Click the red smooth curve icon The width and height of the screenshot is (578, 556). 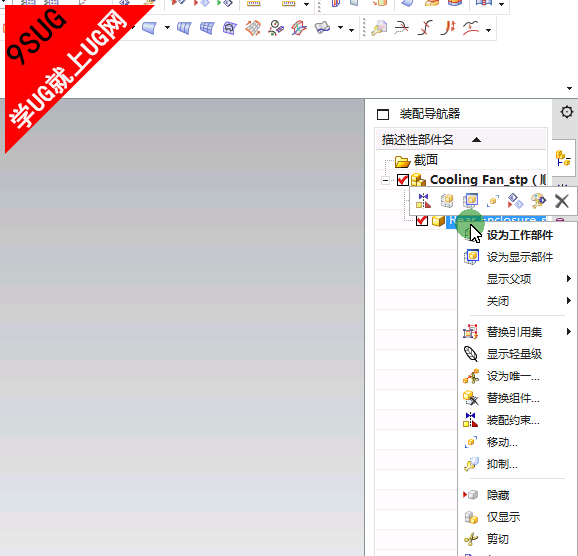tap(471, 28)
